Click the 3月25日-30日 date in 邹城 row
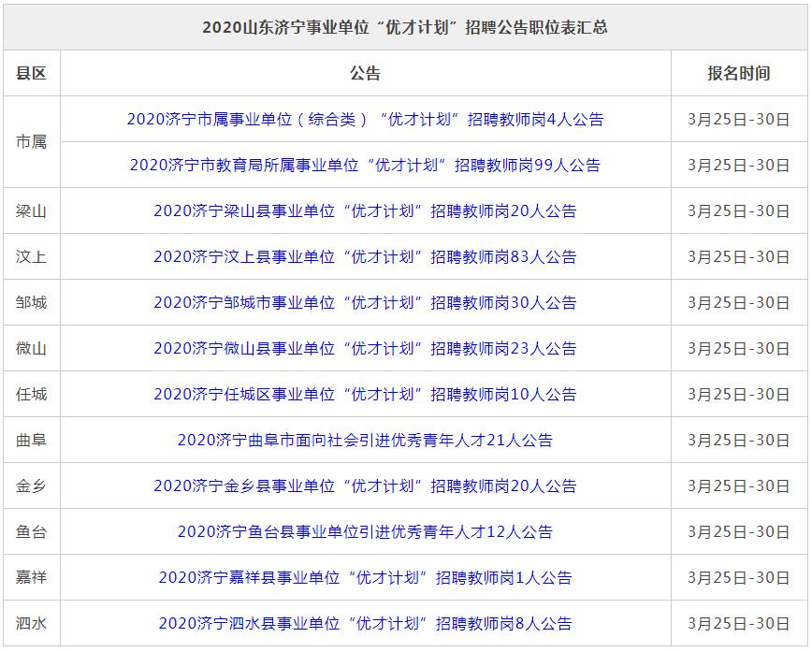The image size is (812, 652). pyautogui.click(x=739, y=302)
